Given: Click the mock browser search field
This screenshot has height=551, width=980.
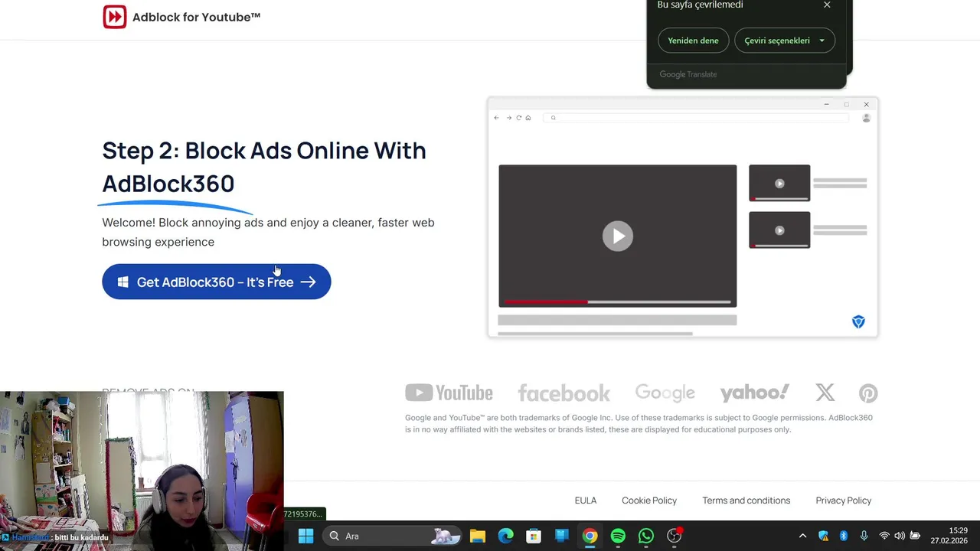Looking at the screenshot, I should click(x=697, y=118).
